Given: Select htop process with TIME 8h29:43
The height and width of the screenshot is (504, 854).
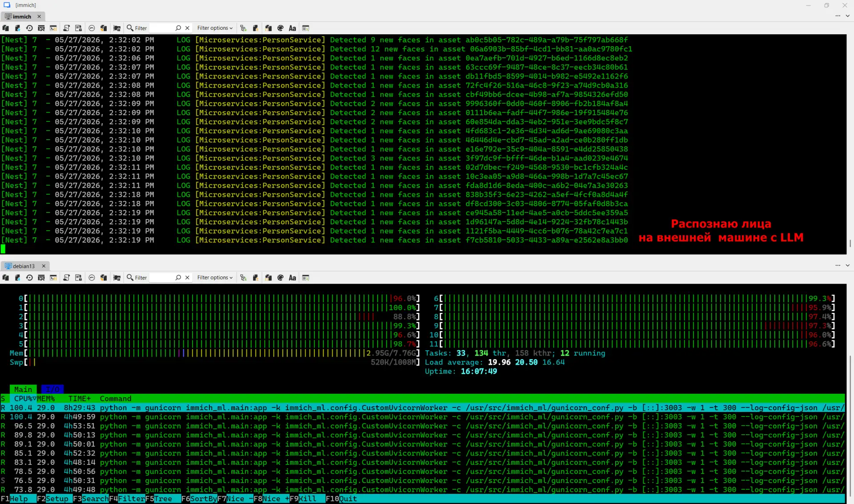Looking at the screenshot, I should [x=423, y=408].
